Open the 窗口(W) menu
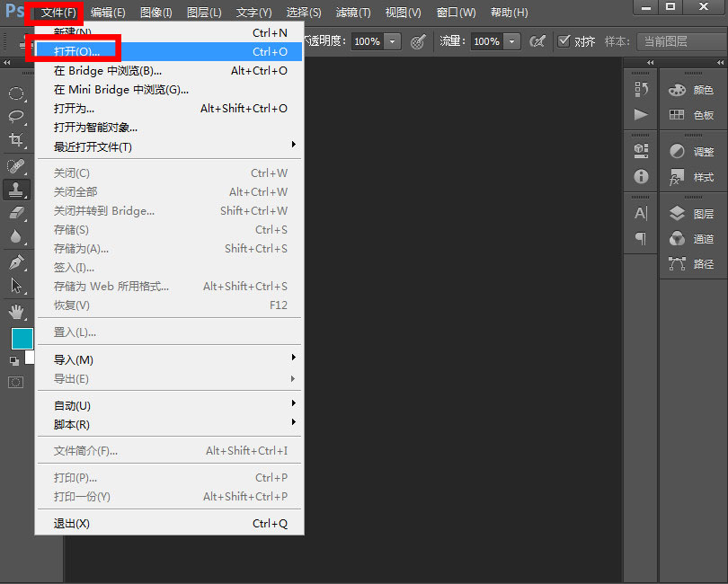The width and height of the screenshot is (728, 584). click(456, 13)
